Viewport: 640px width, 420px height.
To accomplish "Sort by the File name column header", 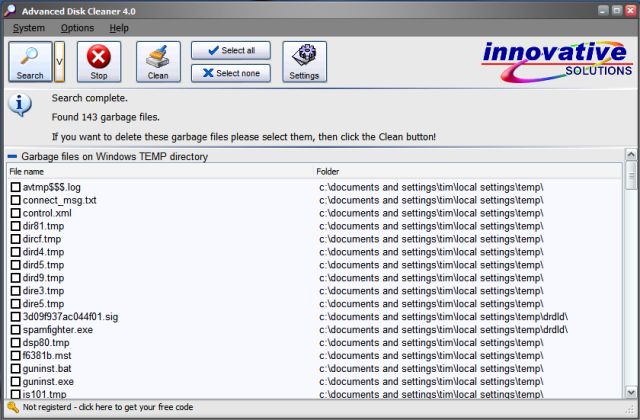I will point(27,171).
